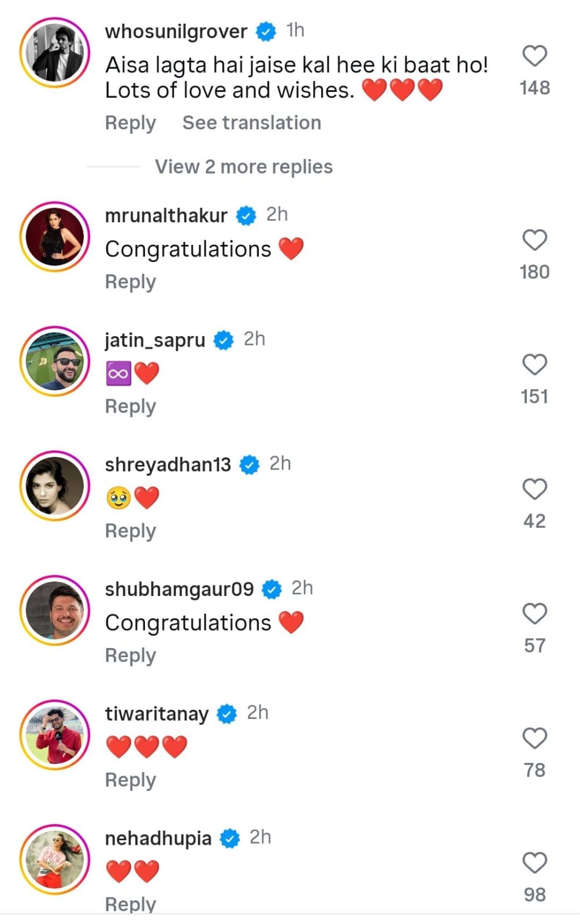See translation of whosunilgrover's comment

point(252,123)
